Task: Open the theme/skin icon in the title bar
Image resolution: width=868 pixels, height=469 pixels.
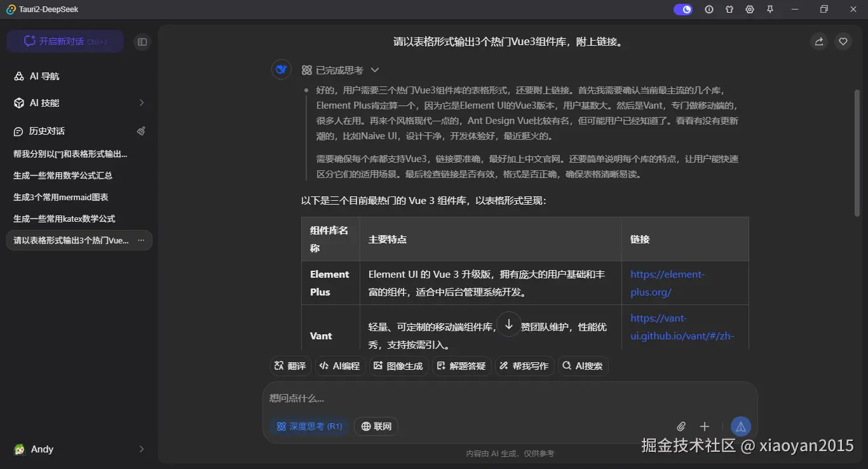Action: 729,10
